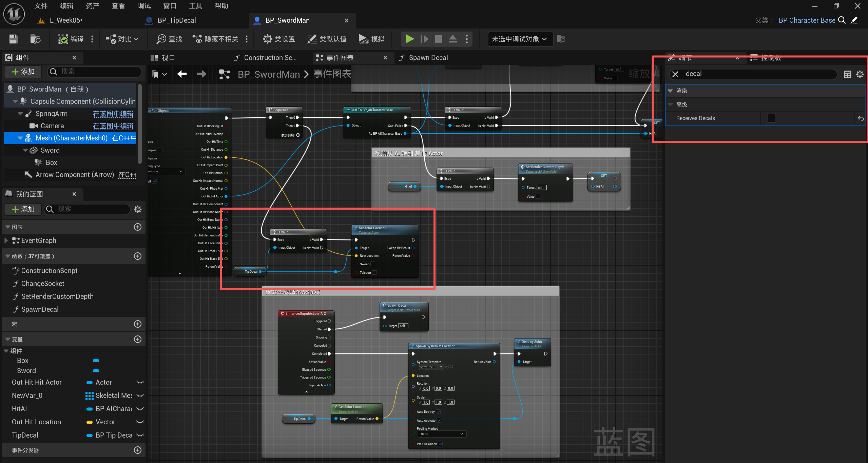Open the 窗口 menu in menu bar
Image resolution: width=868 pixels, height=463 pixels.
point(169,6)
